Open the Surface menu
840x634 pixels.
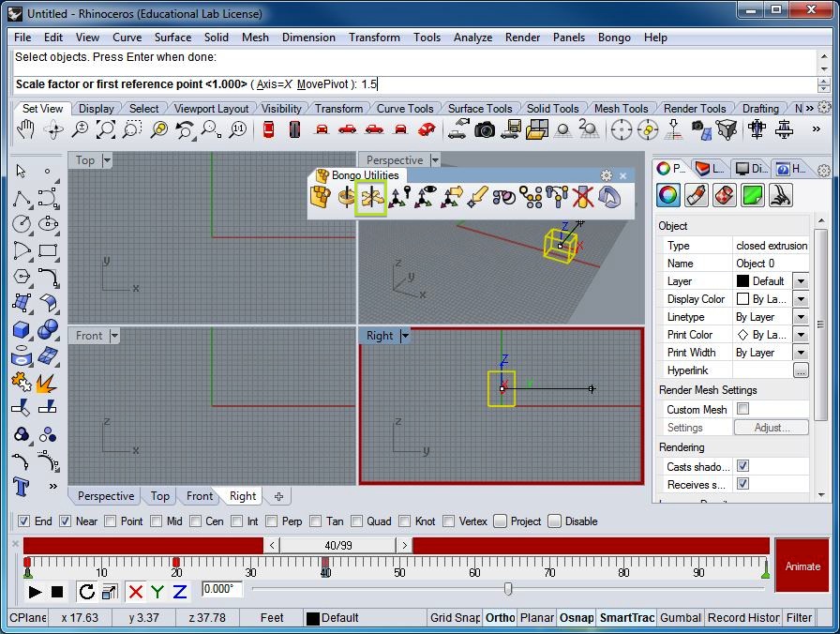tap(172, 38)
